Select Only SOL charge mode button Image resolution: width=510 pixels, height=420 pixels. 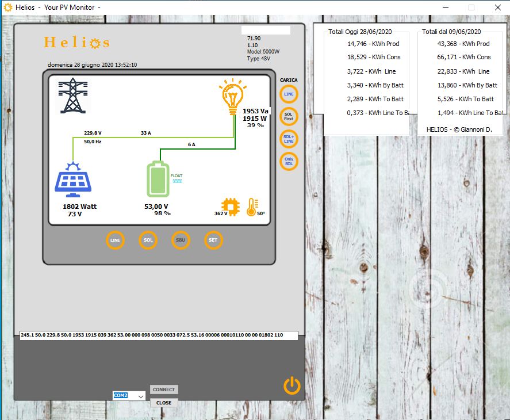[x=289, y=162]
